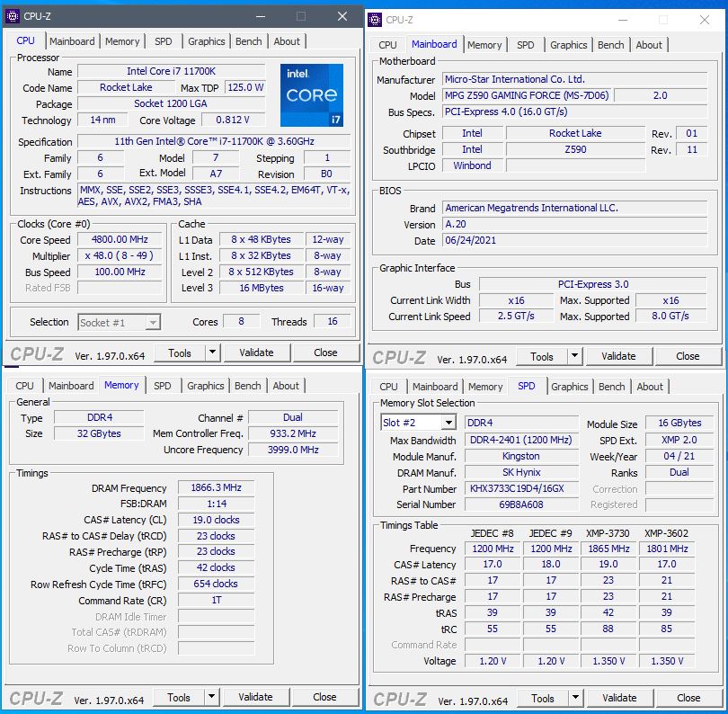Click the Serial Number field 69B8A608
Viewport: 728px width, 714px height.
point(521,504)
